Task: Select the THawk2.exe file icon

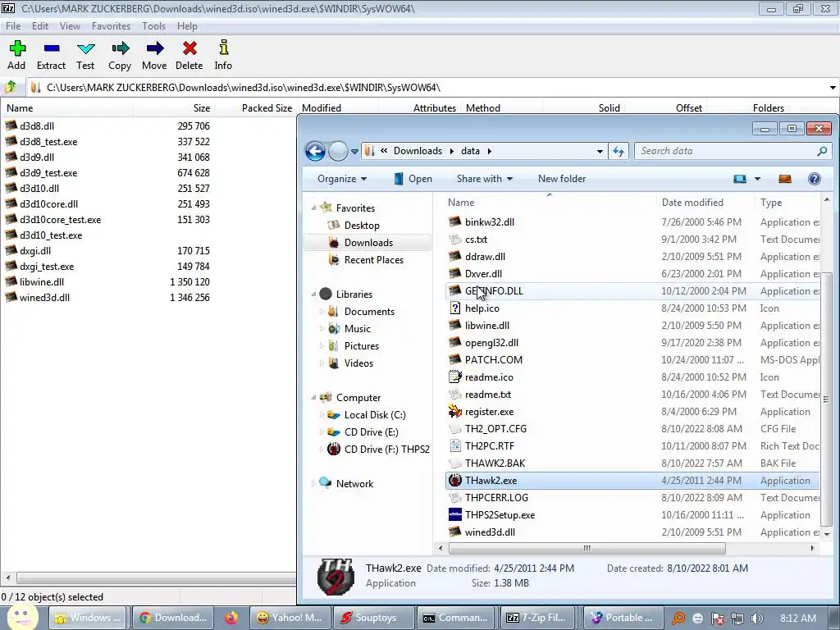Action: (454, 481)
